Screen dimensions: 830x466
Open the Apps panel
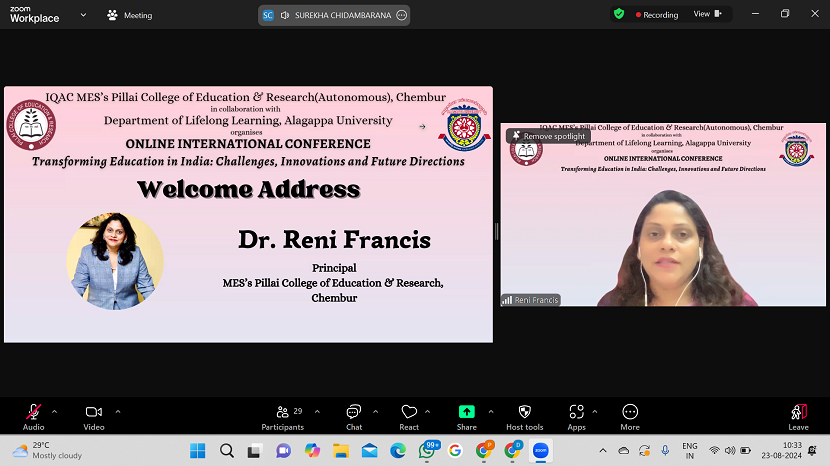tap(576, 417)
